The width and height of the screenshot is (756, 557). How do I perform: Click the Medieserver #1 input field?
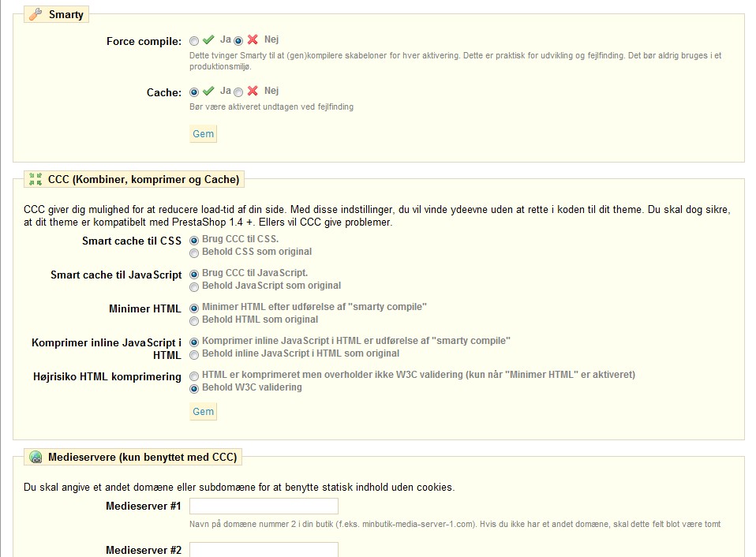[x=264, y=507]
